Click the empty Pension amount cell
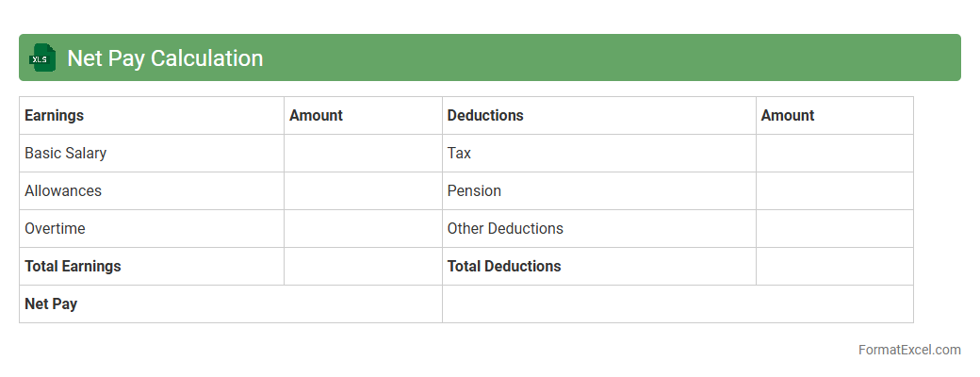This screenshot has height=377, width=980. 834,191
